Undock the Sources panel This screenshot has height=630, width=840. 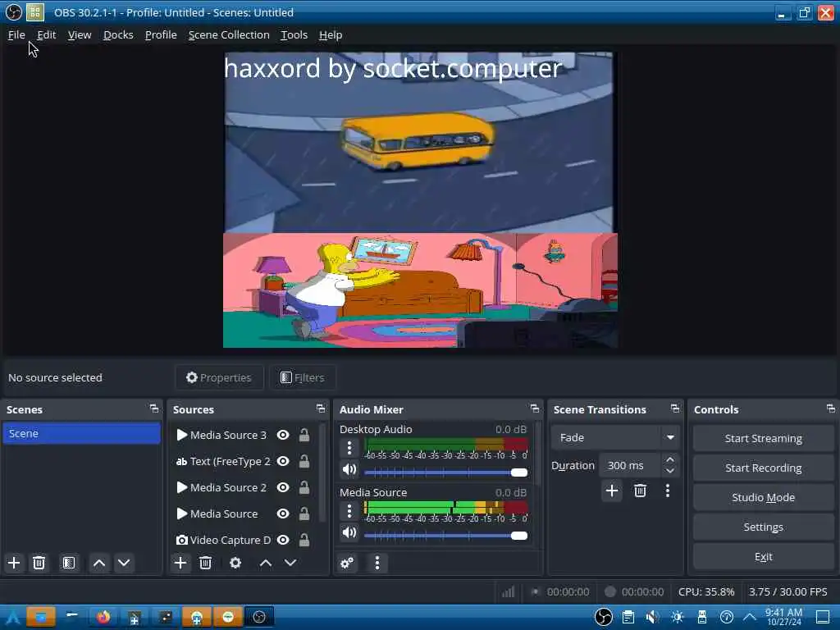click(321, 409)
